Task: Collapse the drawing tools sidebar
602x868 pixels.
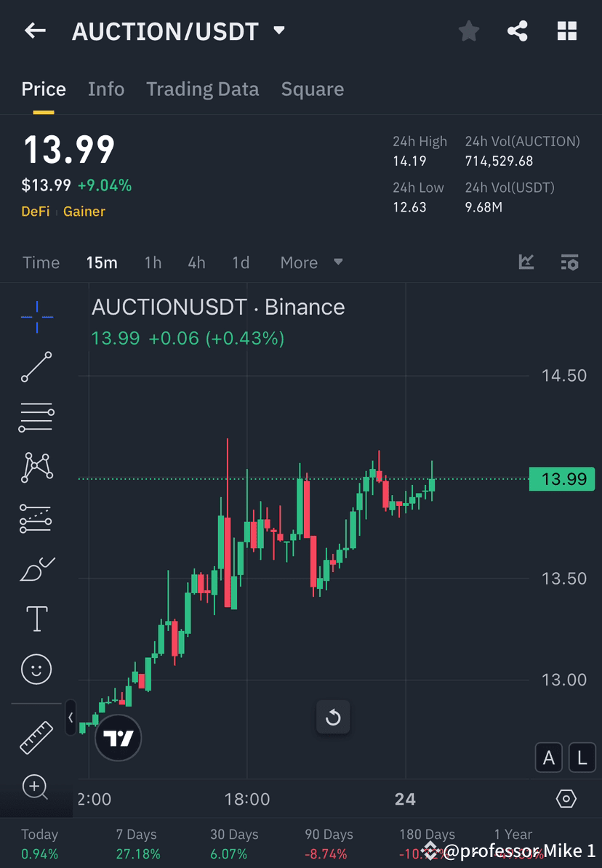Action: pyautogui.click(x=71, y=718)
